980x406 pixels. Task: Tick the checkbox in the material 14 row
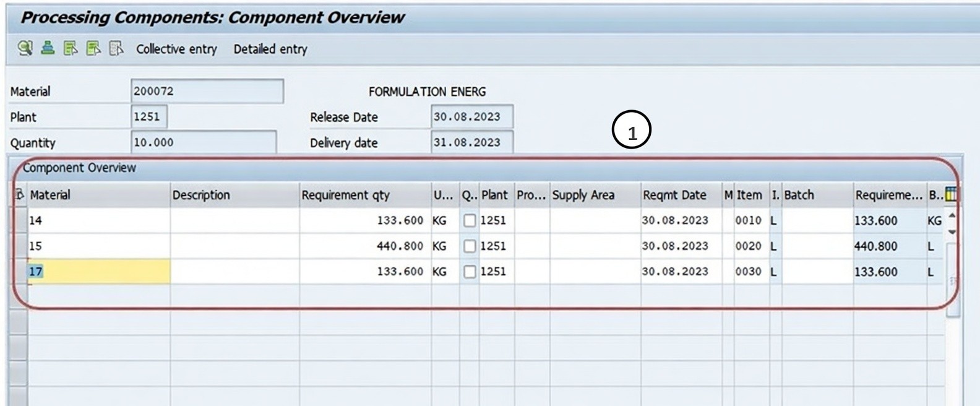[x=470, y=220]
